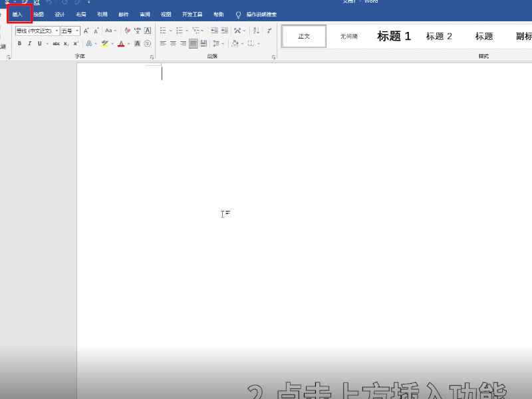Toggle the show paragraph marks icon
This screenshot has width=532, height=399.
click(270, 31)
